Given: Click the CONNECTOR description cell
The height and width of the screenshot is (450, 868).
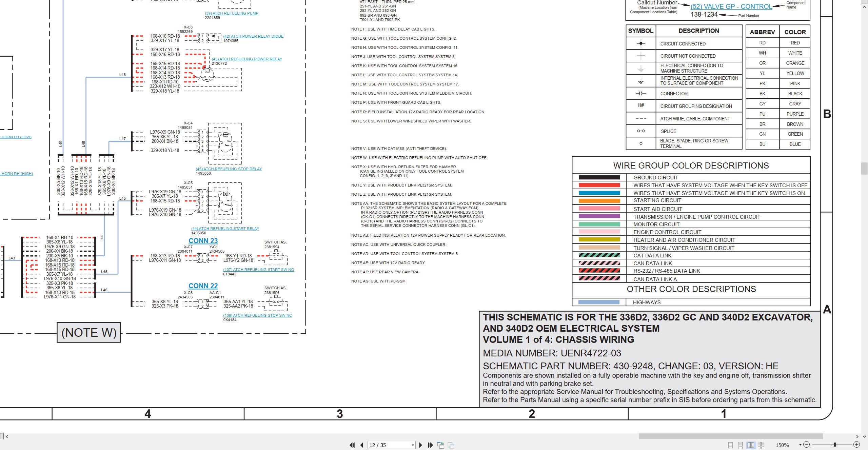Looking at the screenshot, I should coord(698,94).
